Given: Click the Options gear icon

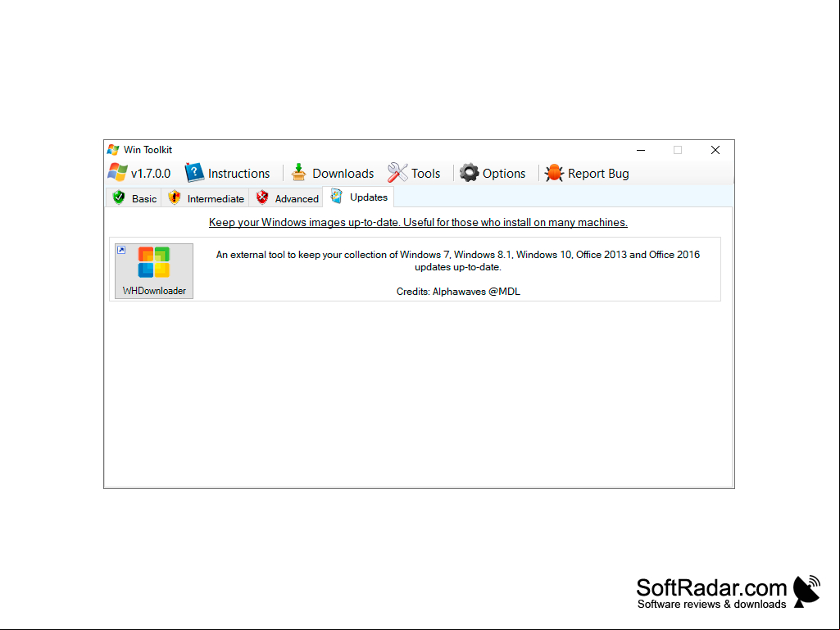Looking at the screenshot, I should click(470, 173).
